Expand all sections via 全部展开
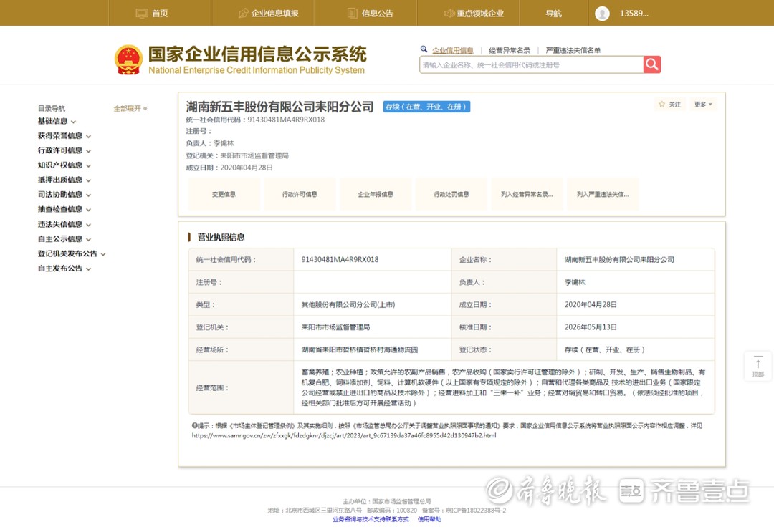774x532 pixels. click(130, 108)
